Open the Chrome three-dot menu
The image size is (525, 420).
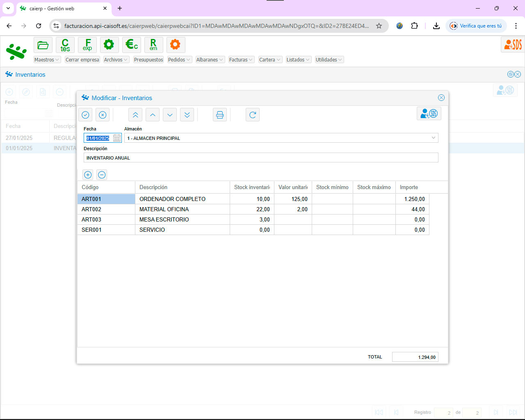pos(516,26)
